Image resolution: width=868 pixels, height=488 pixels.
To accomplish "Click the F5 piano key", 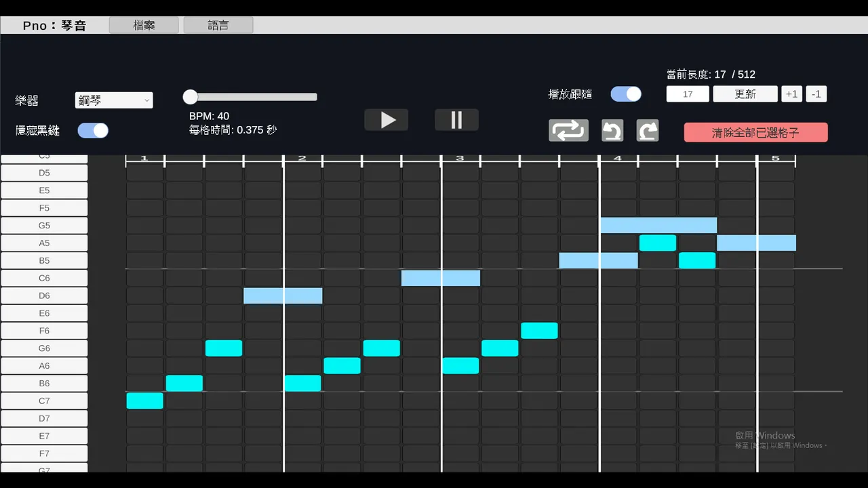I will (44, 208).
